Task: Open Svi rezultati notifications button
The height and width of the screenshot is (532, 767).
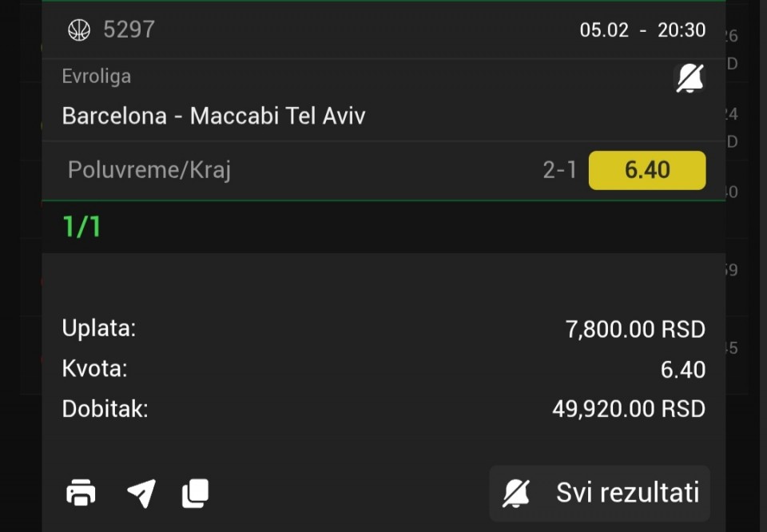Action: (x=600, y=493)
